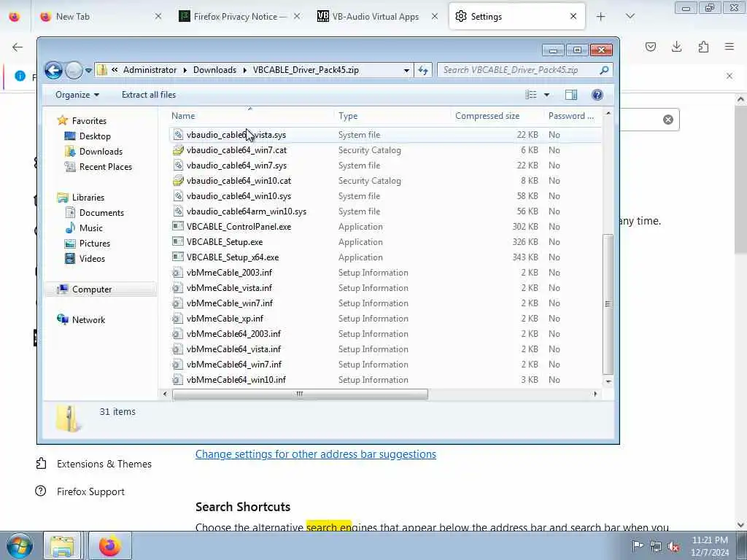Toggle the preview pane
Image resolution: width=747 pixels, height=560 pixels.
pos(570,95)
